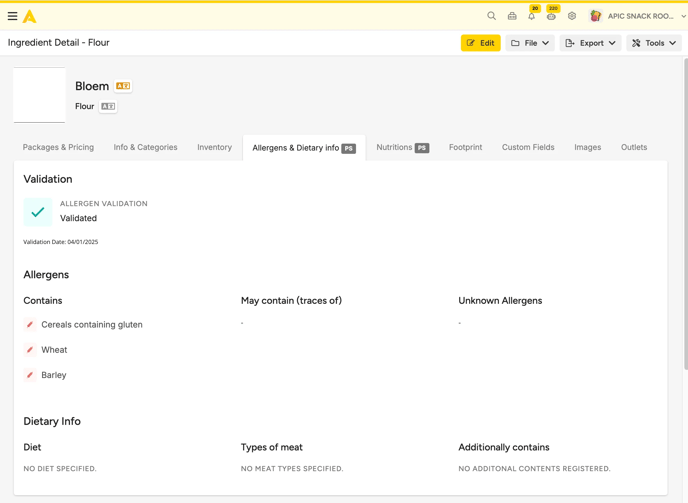This screenshot has width=688, height=503.
Task: Click the robot icon with 220 badge
Action: click(551, 16)
